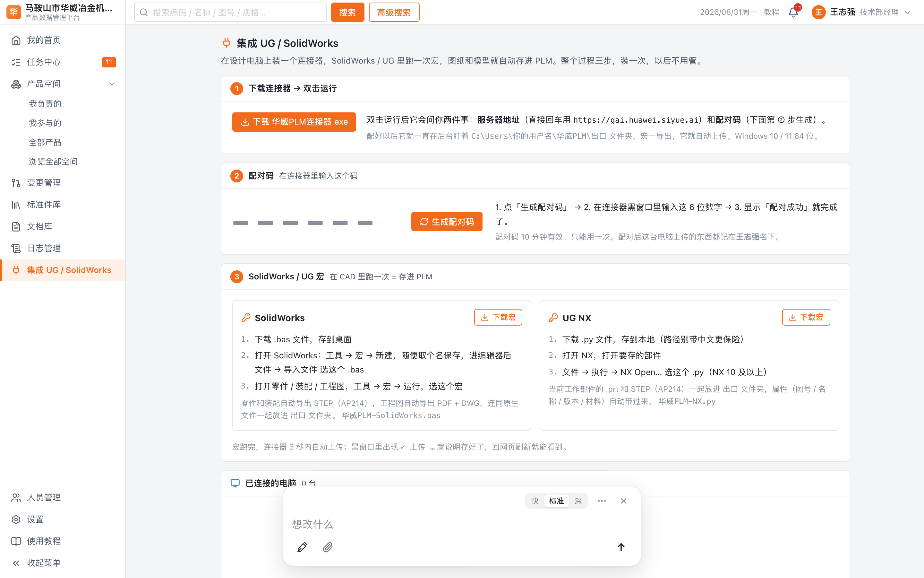Select 标准 mode in the chat panel
Viewport: 924px width, 578px height.
tap(556, 501)
